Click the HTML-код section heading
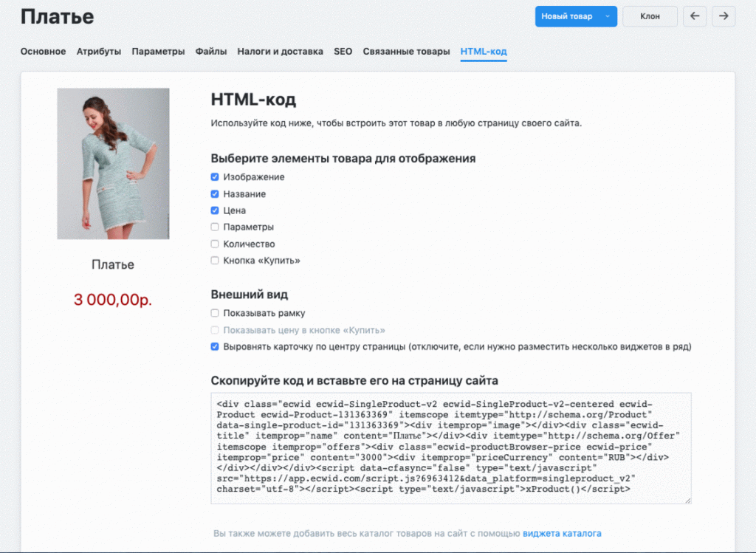Screen dimensions: 756x553 coord(253,100)
